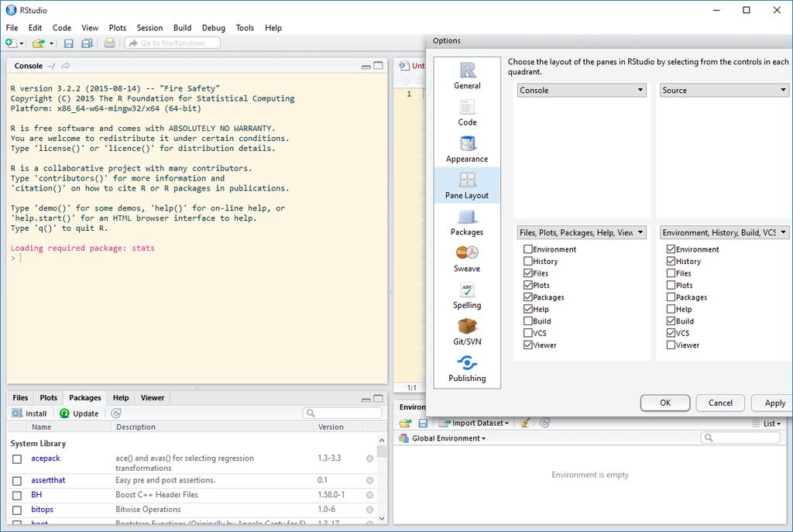Click the New File icon in toolbar
The height and width of the screenshot is (532, 793).
[11, 43]
